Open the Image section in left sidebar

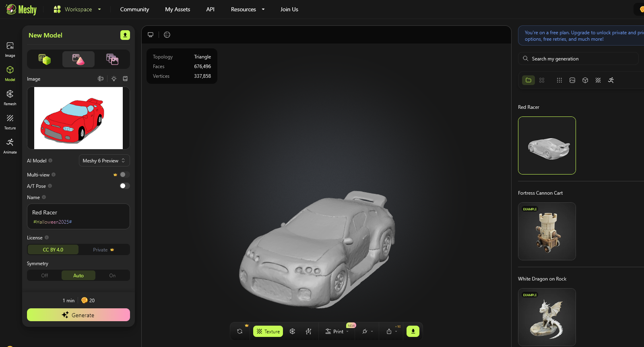[x=10, y=50]
